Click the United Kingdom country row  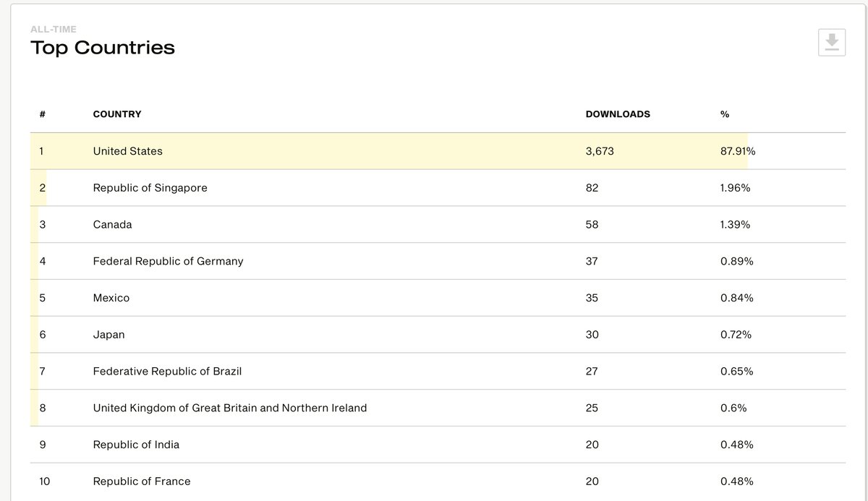pyautogui.click(x=438, y=408)
